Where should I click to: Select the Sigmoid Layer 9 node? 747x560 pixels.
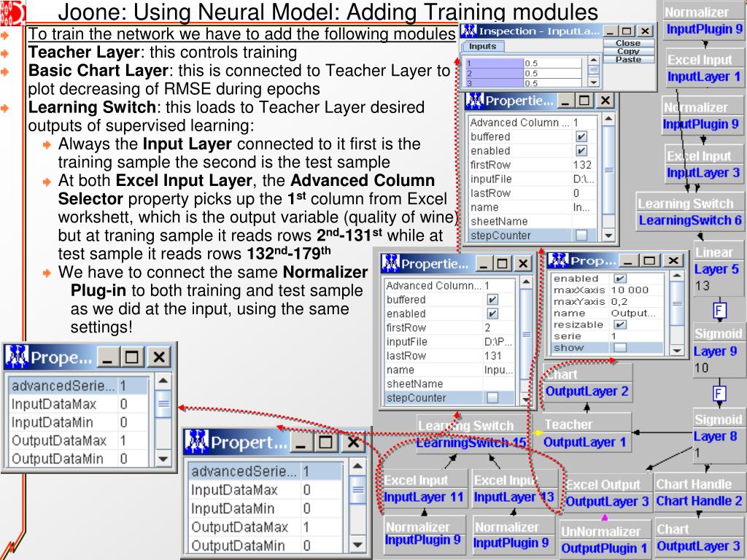(x=718, y=351)
